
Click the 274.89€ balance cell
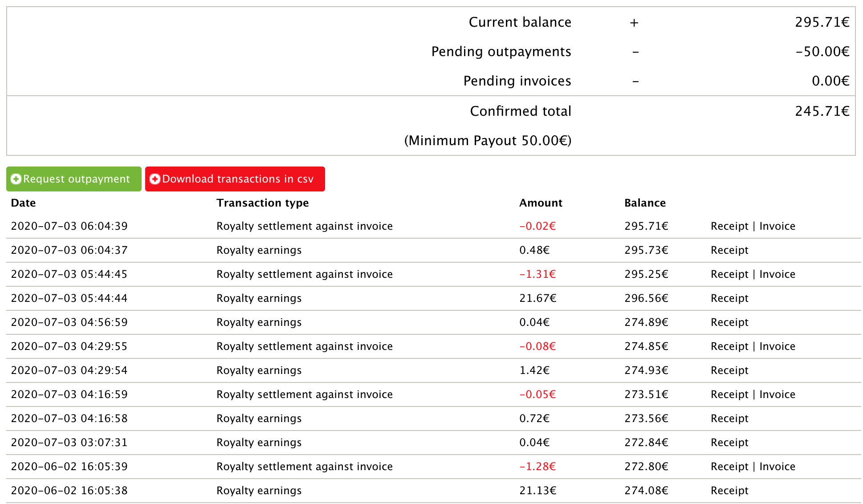(x=646, y=322)
